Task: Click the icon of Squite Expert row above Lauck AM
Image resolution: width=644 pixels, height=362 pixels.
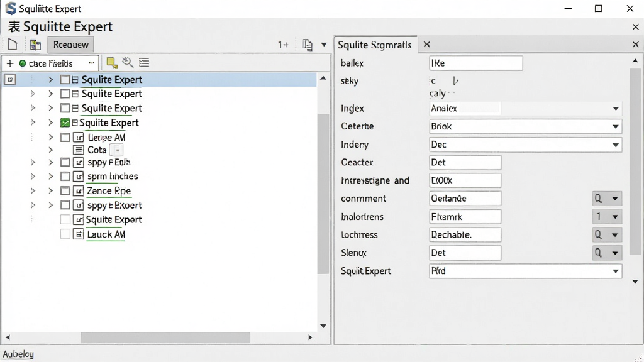Action: pyautogui.click(x=79, y=219)
